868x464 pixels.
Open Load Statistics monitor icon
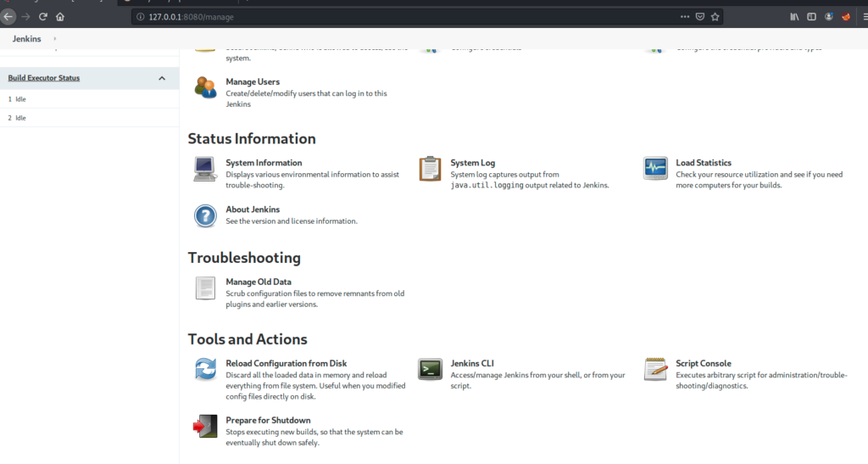tap(655, 168)
